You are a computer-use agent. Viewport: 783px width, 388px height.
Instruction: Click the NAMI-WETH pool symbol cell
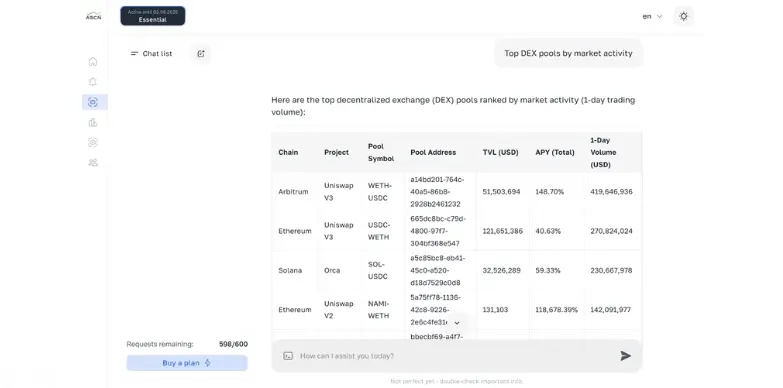coord(379,310)
